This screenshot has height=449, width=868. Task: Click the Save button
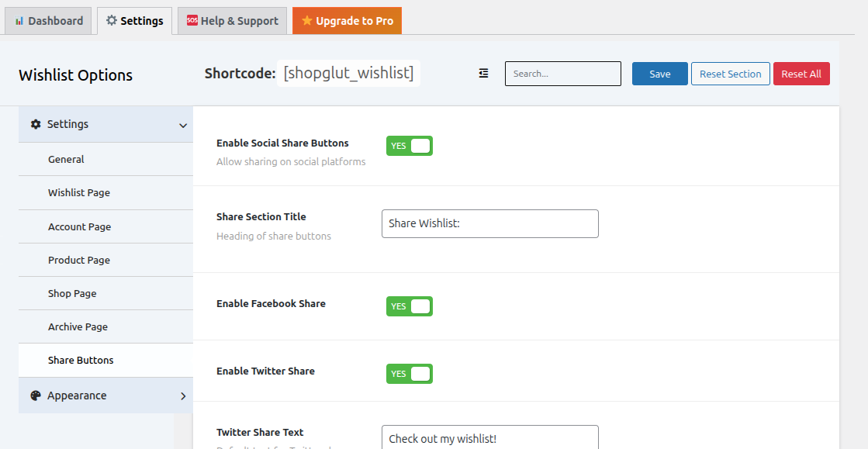click(x=660, y=74)
